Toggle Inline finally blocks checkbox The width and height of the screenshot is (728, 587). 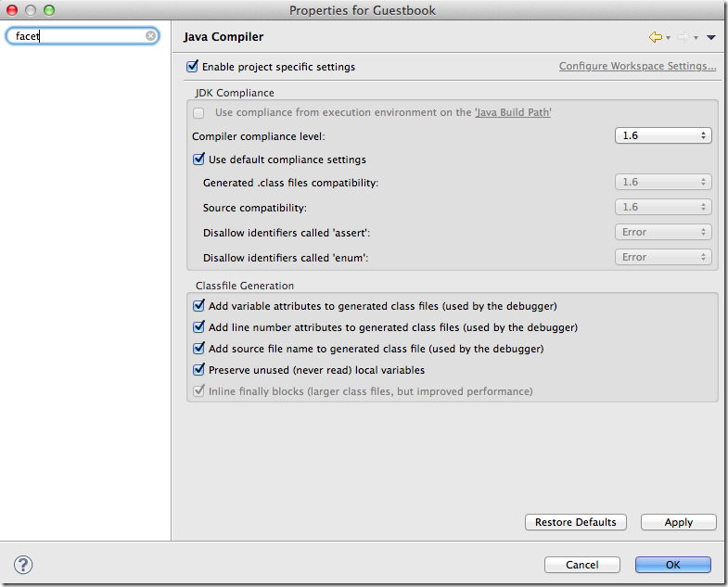198,391
